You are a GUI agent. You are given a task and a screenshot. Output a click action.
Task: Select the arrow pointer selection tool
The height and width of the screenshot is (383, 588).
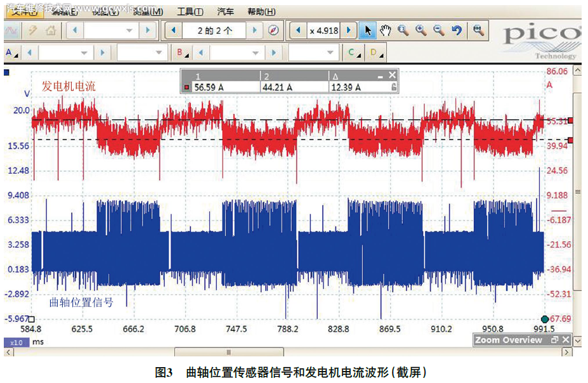[x=368, y=30]
